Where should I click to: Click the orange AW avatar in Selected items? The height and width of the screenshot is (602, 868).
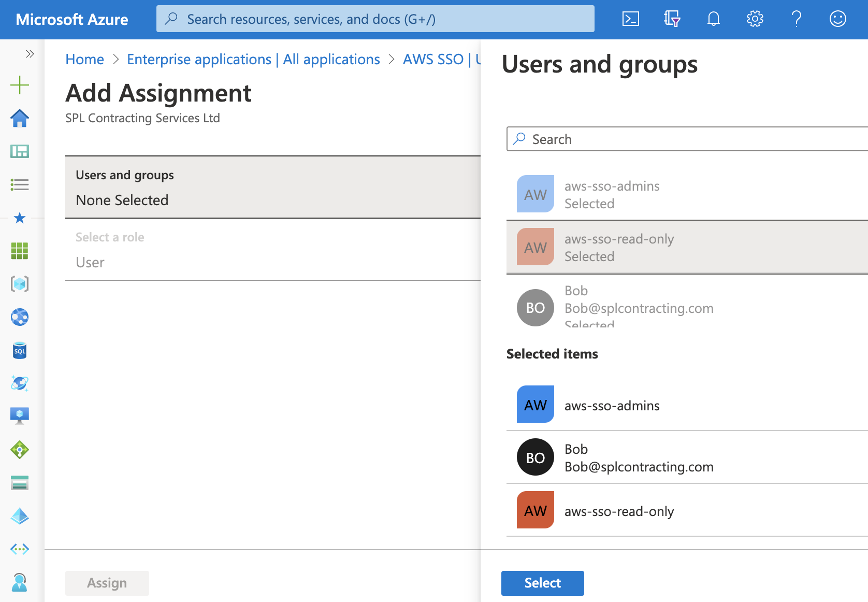tap(536, 510)
